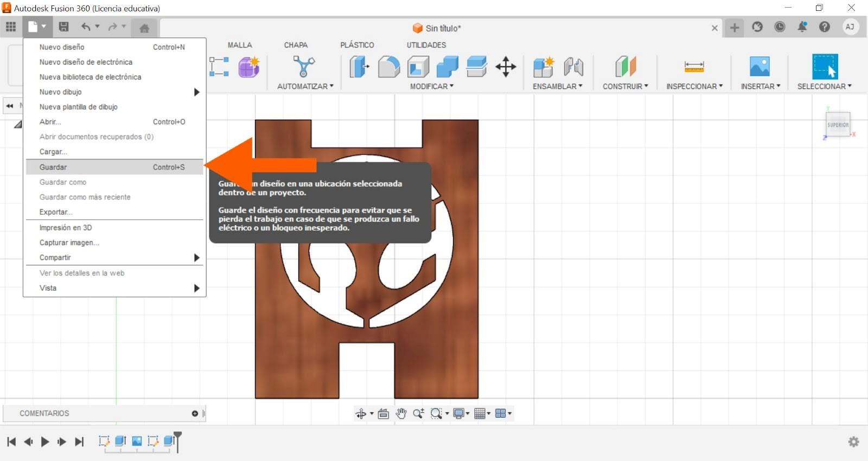Viewport: 868px width, 461px height.
Task: Click the Look At icon
Action: click(x=383, y=414)
